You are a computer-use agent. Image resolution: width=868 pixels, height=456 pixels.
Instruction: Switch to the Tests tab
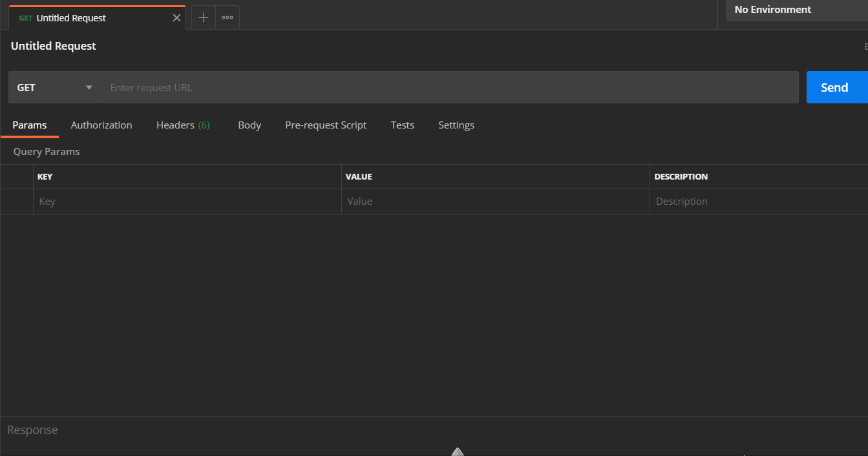click(402, 125)
